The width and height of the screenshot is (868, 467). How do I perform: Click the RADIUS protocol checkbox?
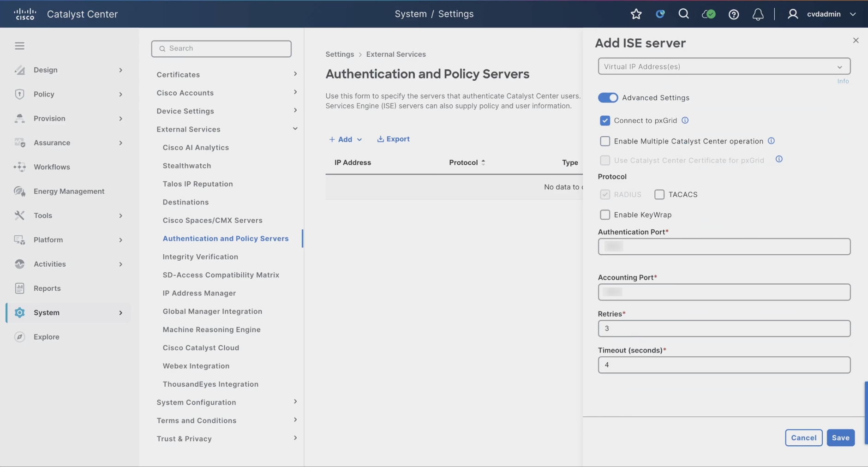(x=605, y=194)
